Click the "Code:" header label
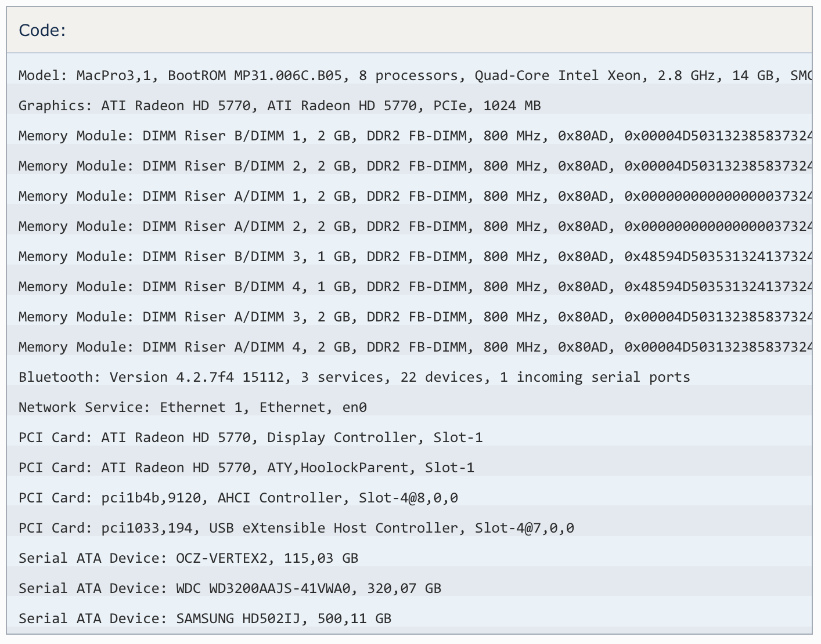Image resolution: width=821 pixels, height=644 pixels. point(42,30)
